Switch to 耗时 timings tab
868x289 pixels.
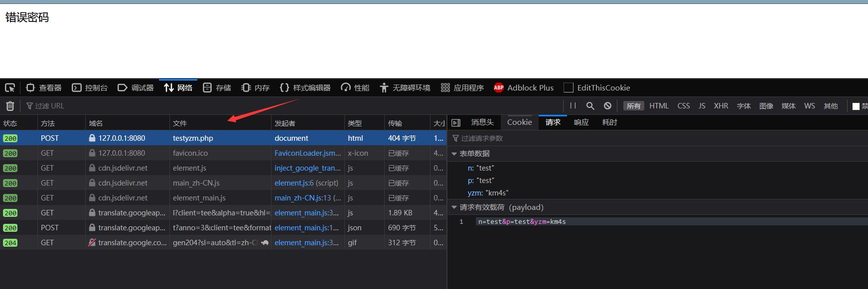[x=609, y=122]
